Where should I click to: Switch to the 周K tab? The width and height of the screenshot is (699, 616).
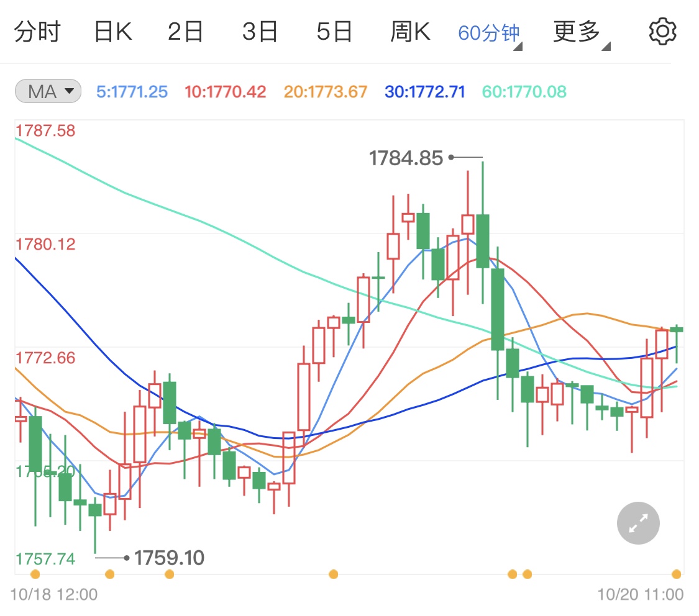410,32
